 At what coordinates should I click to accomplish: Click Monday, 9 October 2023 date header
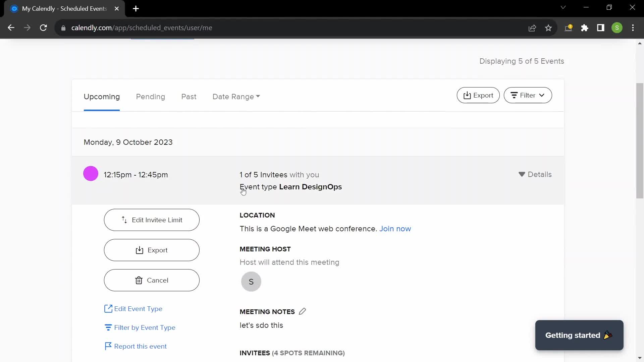coord(128,142)
